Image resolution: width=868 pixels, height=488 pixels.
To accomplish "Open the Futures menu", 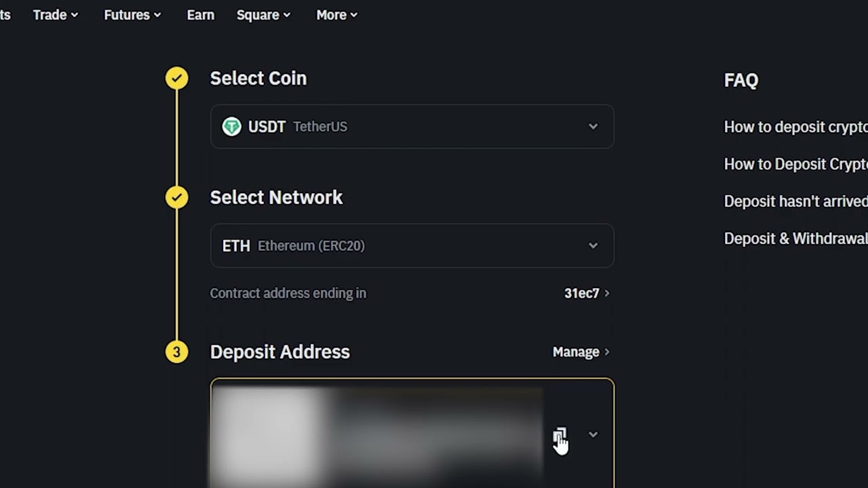I will [x=132, y=15].
